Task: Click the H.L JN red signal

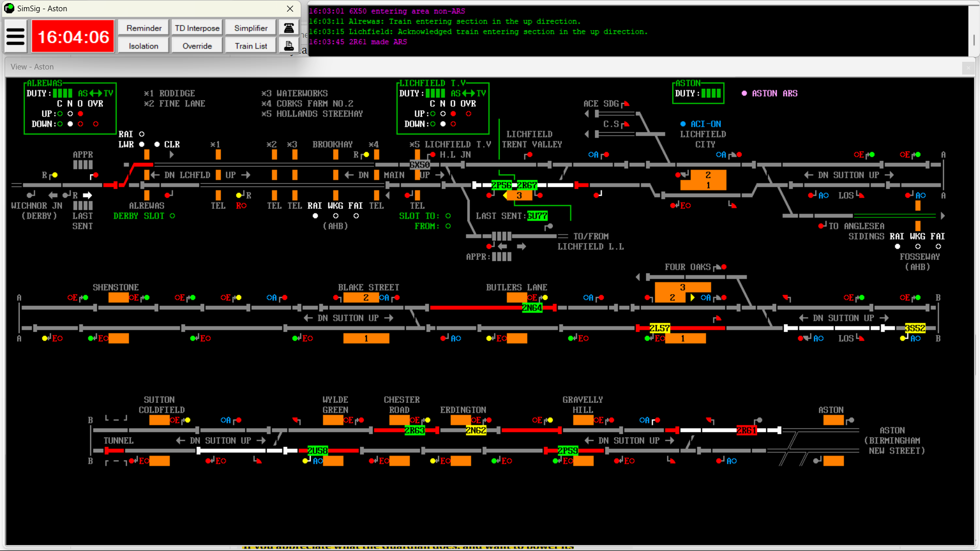Action: [x=432, y=155]
